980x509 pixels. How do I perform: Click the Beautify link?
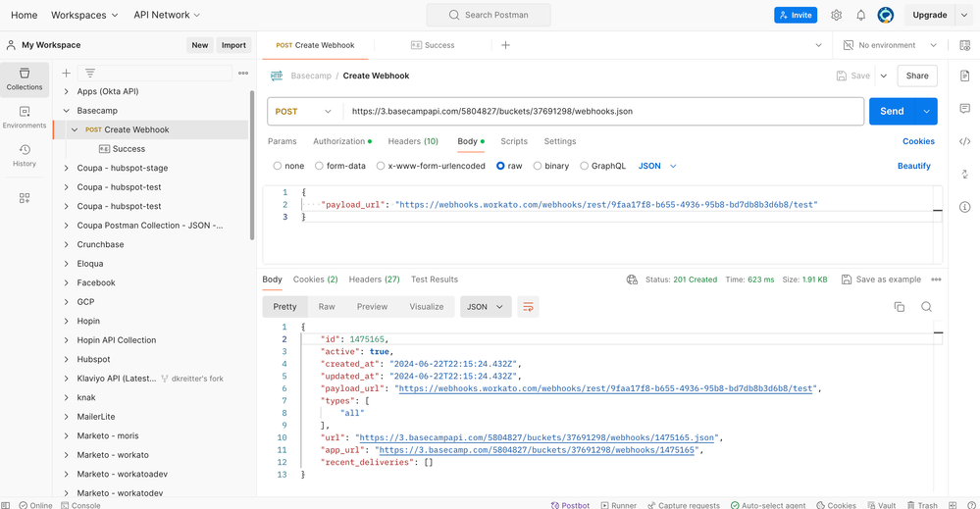[x=913, y=166]
